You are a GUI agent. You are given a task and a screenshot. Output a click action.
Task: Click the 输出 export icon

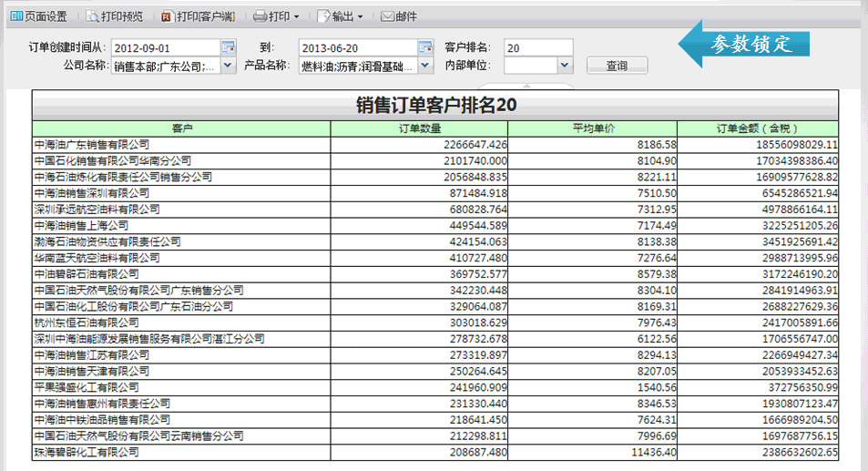pos(323,16)
